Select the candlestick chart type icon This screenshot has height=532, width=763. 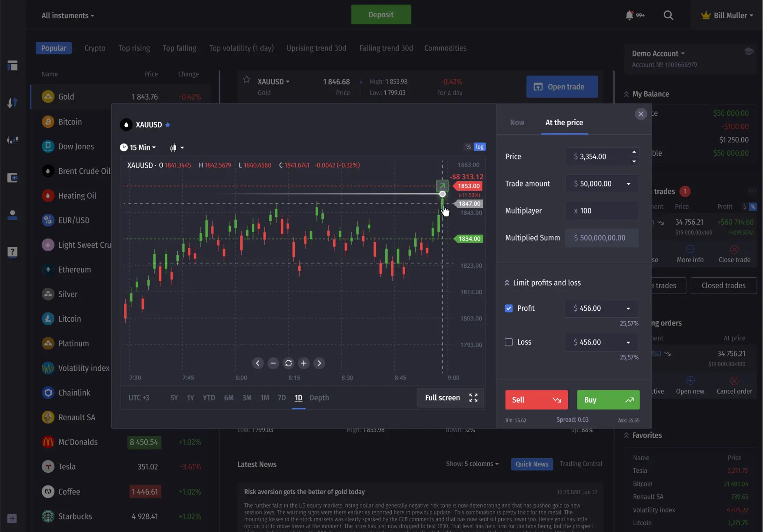(173, 147)
